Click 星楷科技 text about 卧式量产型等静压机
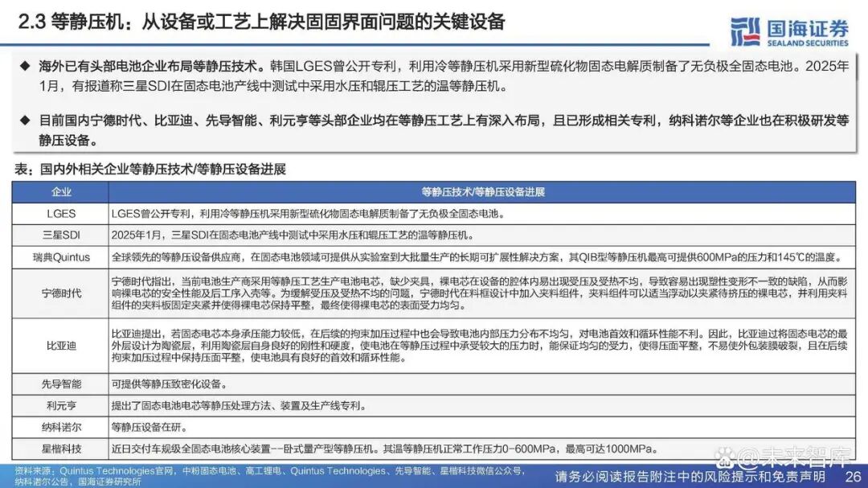868x488 pixels. [x=384, y=449]
